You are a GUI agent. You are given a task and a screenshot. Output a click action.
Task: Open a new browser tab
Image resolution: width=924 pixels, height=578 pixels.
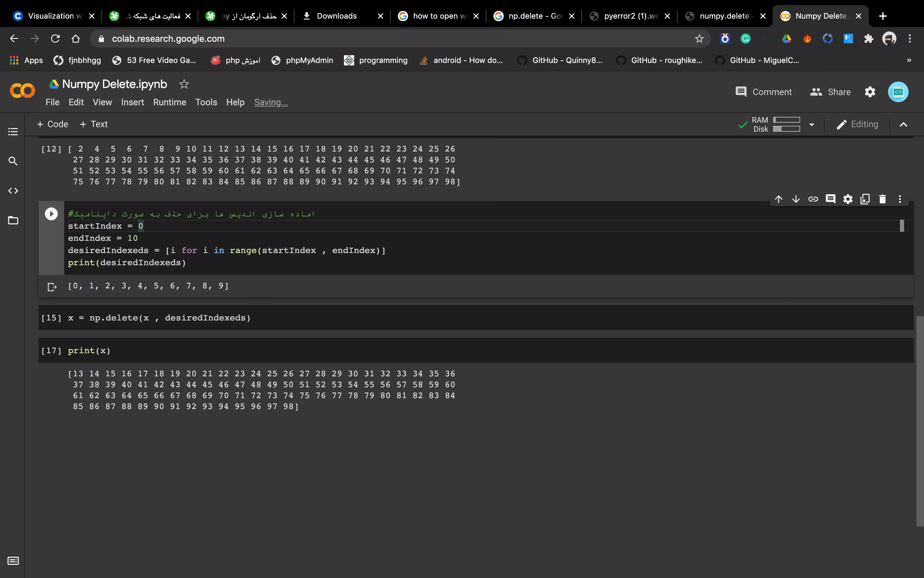883,16
